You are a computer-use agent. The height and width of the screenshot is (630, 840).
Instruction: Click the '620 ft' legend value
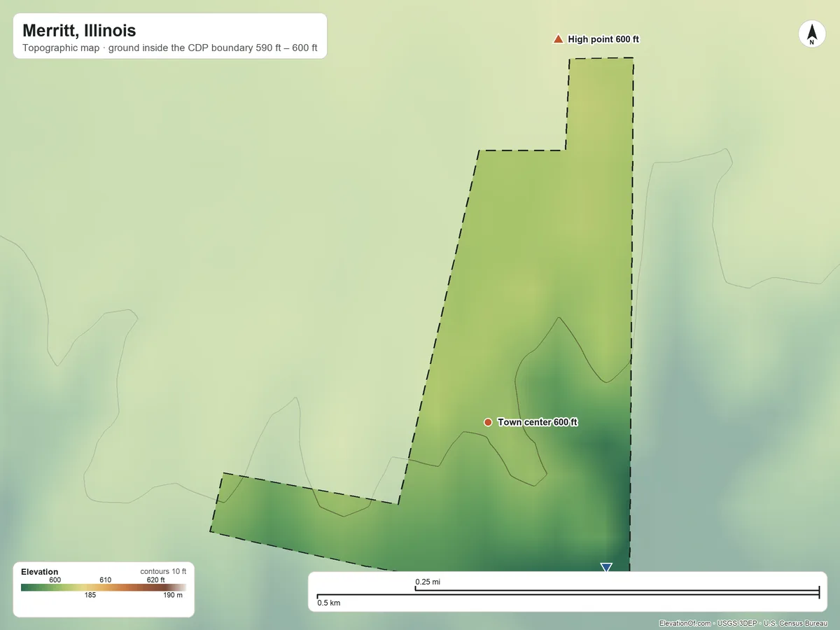click(x=156, y=580)
